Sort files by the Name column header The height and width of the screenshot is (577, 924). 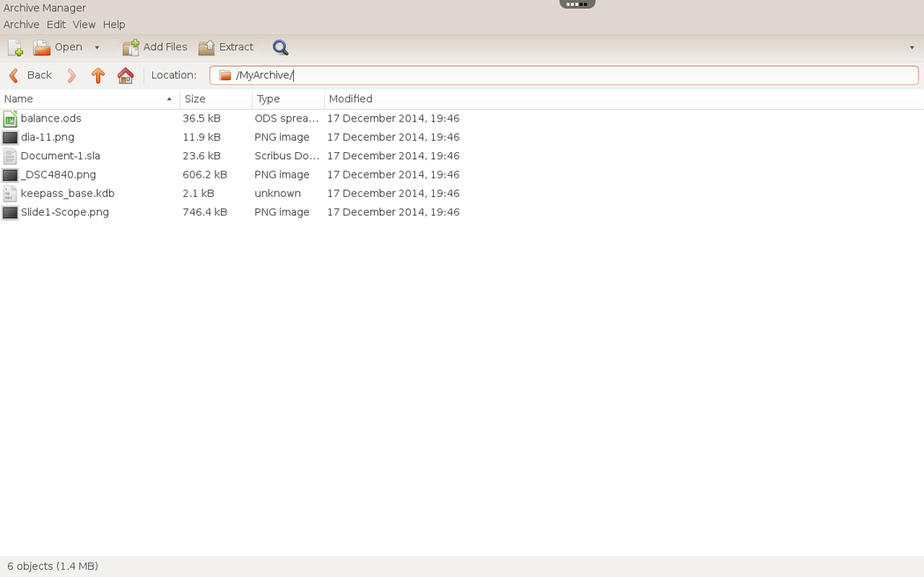tap(88, 99)
